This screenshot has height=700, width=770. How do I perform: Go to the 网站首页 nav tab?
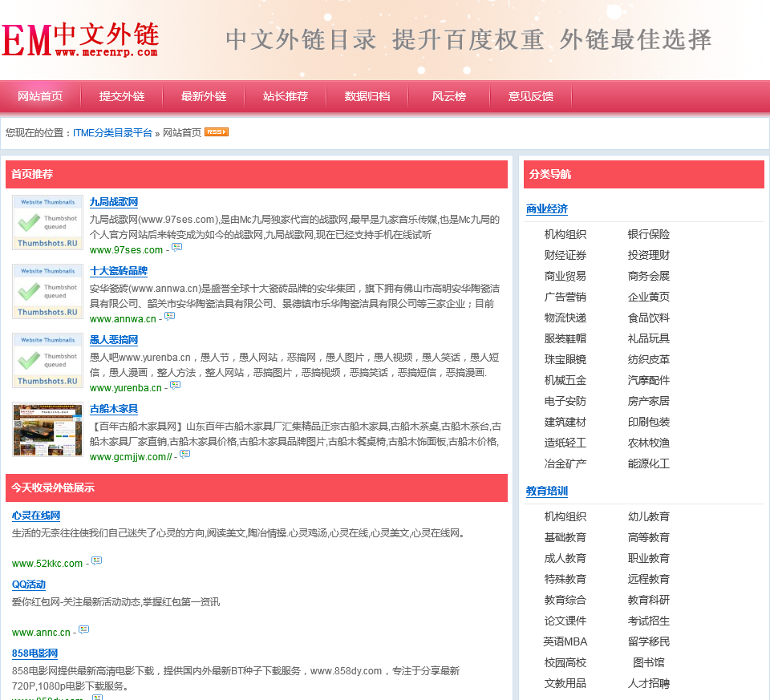40,96
